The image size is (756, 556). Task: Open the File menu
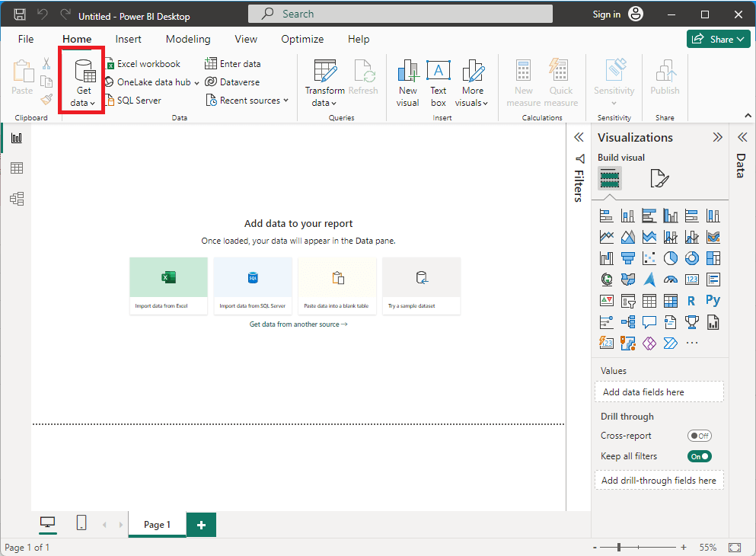(26, 39)
